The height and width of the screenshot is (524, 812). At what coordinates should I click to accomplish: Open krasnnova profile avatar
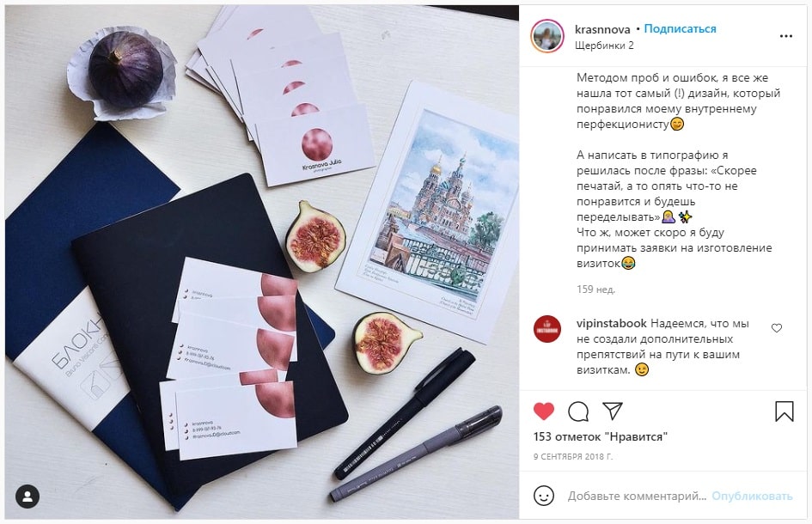click(x=547, y=36)
